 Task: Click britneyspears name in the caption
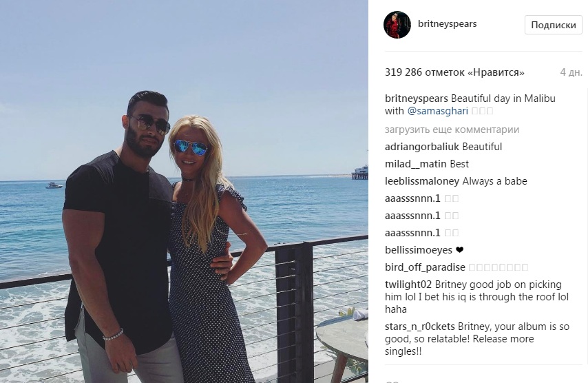pos(417,99)
